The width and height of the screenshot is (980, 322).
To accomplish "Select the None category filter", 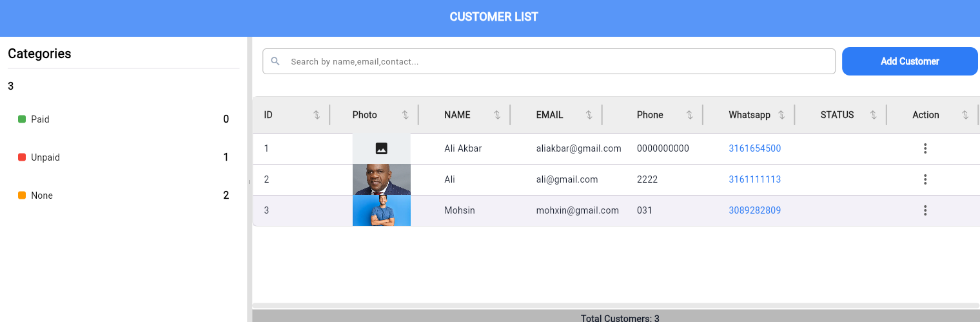I will coord(42,196).
